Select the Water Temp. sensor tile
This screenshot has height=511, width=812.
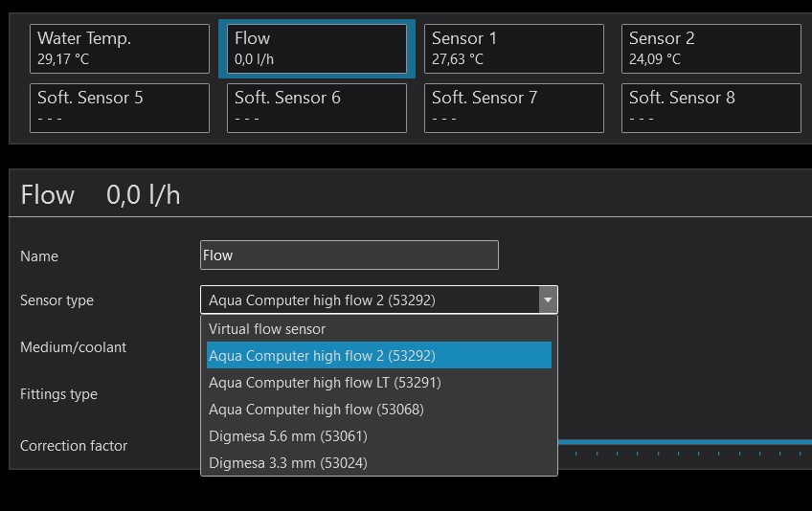click(x=119, y=49)
